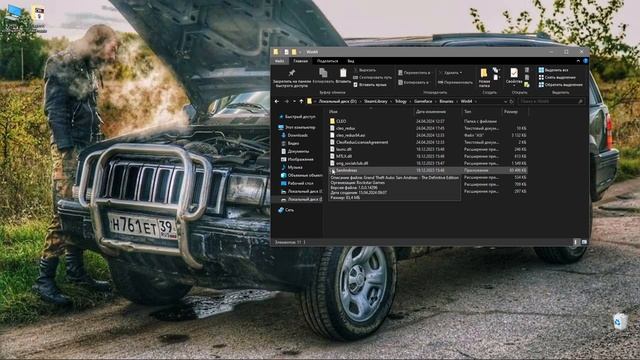Create a new folder with Новая папка
This screenshot has height=360, width=640.
(x=484, y=78)
